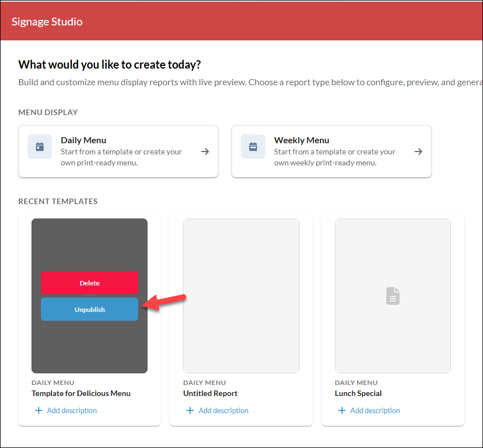Click the 'own print-ready menu.' description line
Viewport: 483px width, 448px height.
[x=99, y=163]
